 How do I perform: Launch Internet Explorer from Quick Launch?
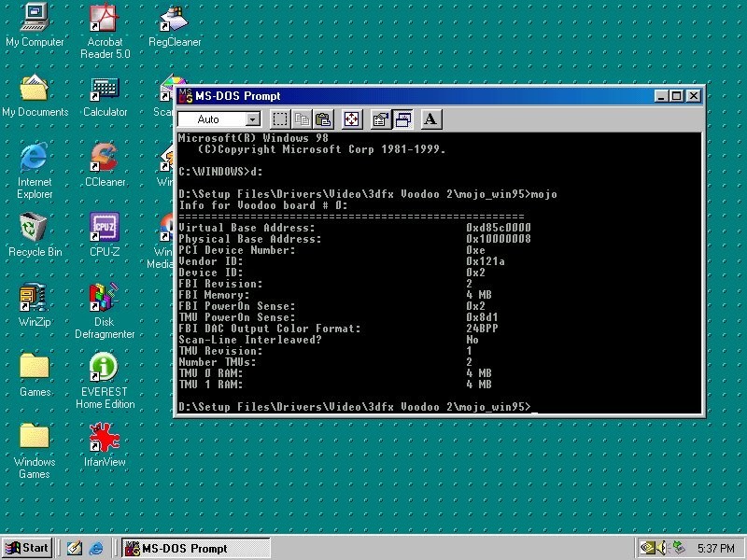(95, 548)
